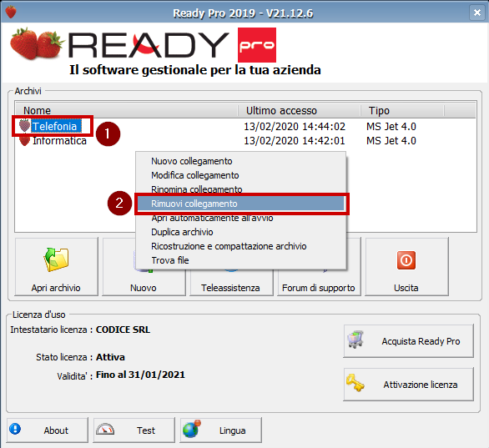Click the blue About info icon
The width and height of the screenshot is (489, 448).
coord(15,429)
